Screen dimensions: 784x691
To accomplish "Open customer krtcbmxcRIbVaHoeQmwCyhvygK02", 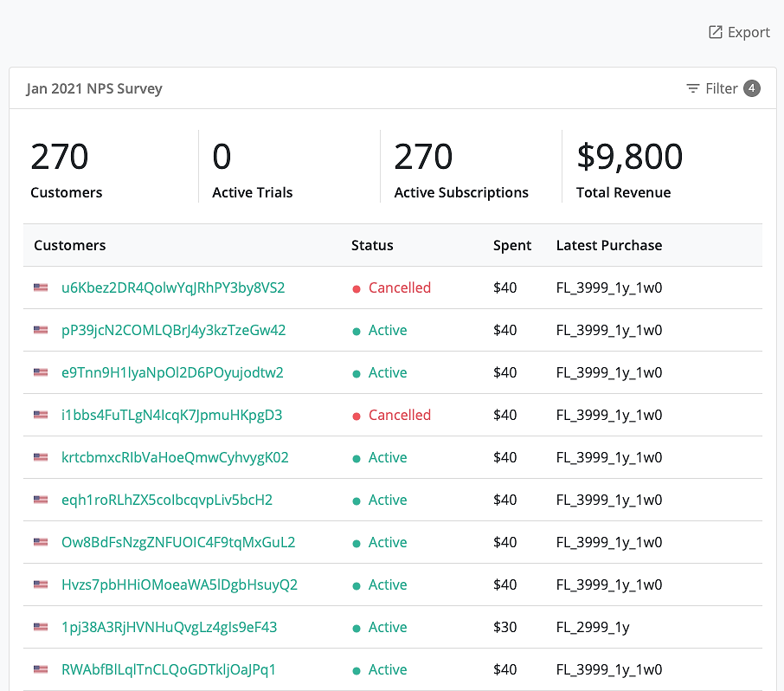I will (x=175, y=458).
